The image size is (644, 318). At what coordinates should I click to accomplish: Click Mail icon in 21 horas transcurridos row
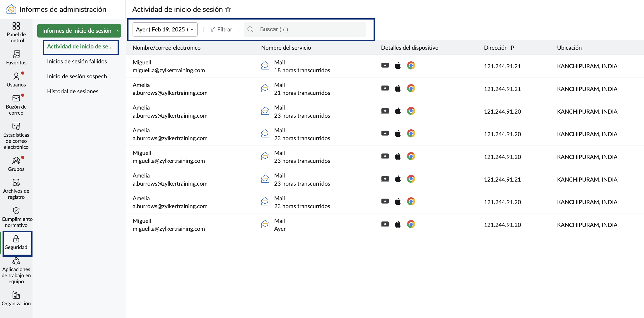[x=265, y=89]
